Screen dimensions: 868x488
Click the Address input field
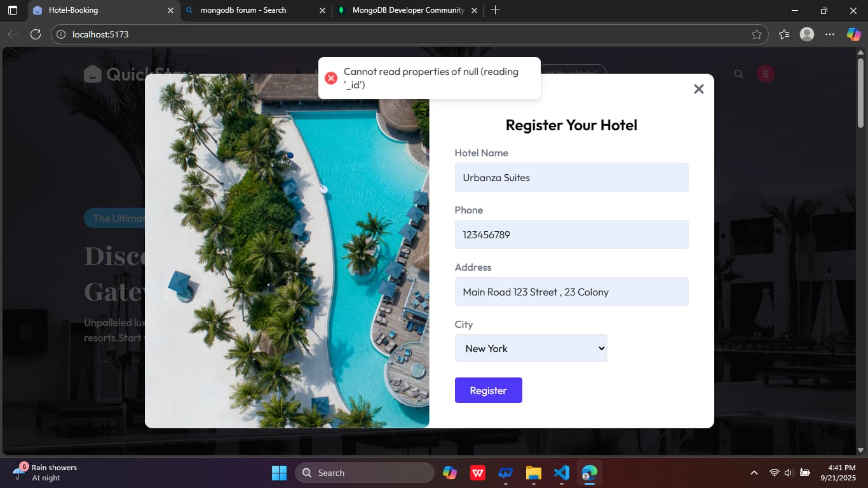571,292
